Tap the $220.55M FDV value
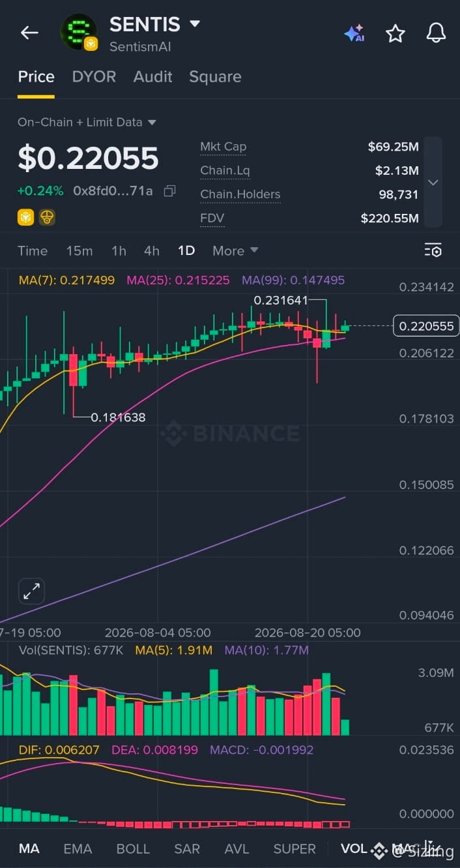This screenshot has width=460, height=868. (390, 218)
